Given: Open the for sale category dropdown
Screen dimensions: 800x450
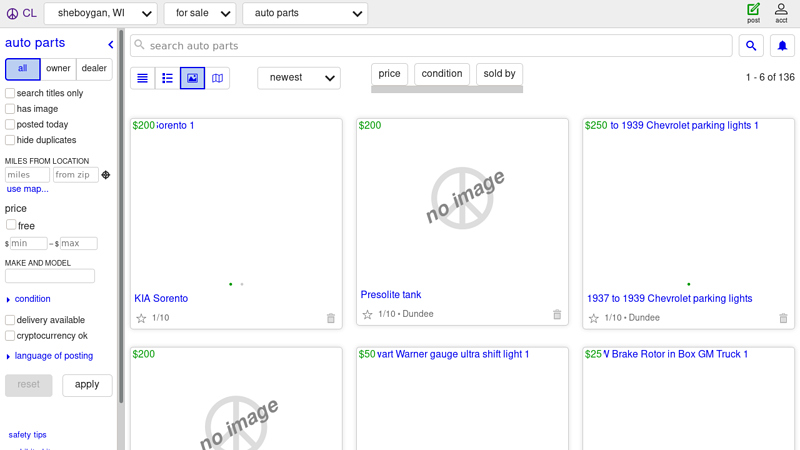Looking at the screenshot, I should (x=199, y=13).
